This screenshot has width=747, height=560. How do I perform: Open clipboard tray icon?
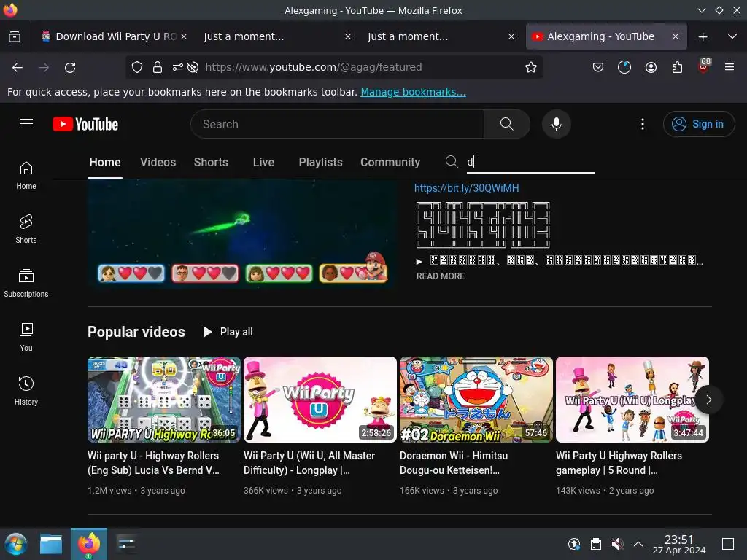pyautogui.click(x=595, y=544)
